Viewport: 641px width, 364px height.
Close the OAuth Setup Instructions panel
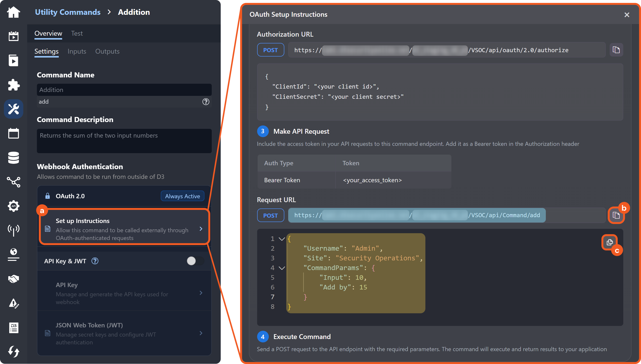pyautogui.click(x=626, y=15)
